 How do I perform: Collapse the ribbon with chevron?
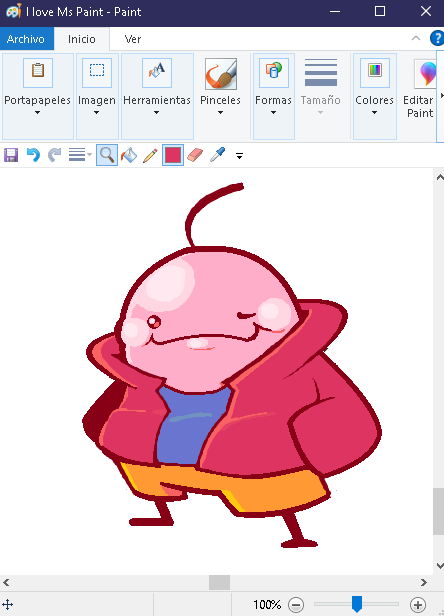[416, 38]
